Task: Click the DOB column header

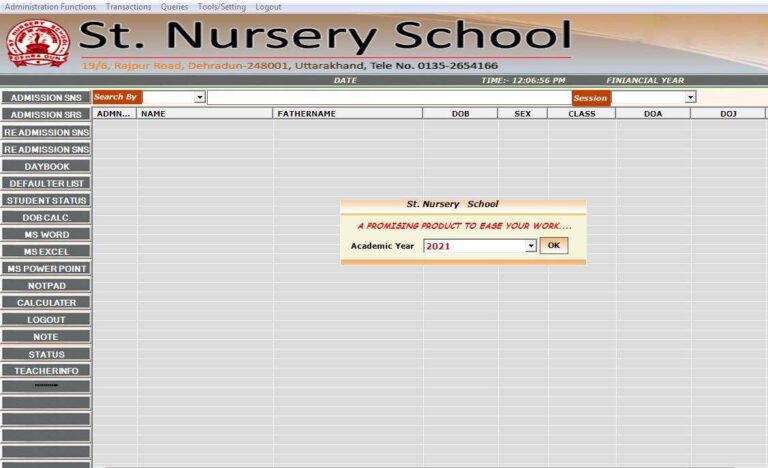Action: [x=460, y=114]
